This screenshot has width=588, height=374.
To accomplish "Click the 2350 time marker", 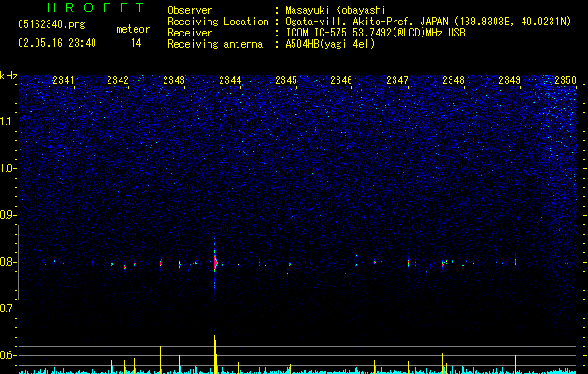I will (566, 80).
